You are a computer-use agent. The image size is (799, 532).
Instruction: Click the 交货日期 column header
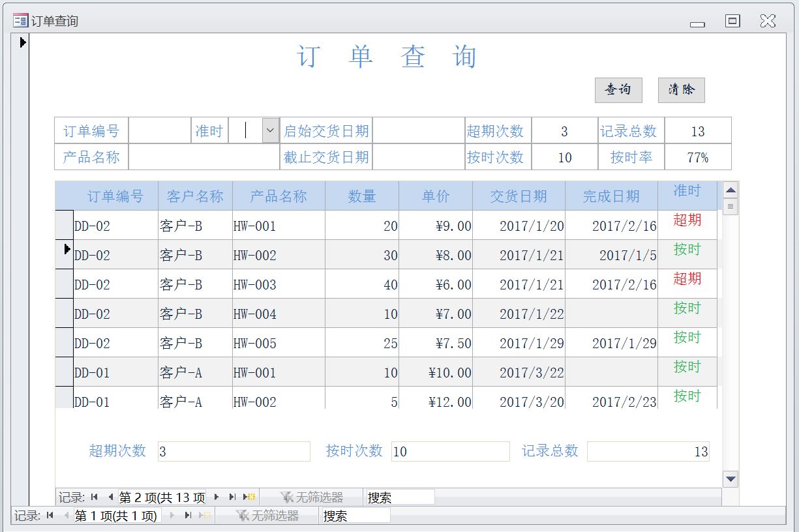pyautogui.click(x=519, y=196)
